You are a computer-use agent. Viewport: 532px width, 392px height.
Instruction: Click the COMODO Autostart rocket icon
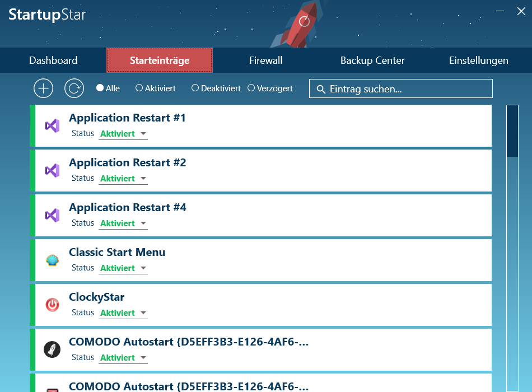point(52,349)
